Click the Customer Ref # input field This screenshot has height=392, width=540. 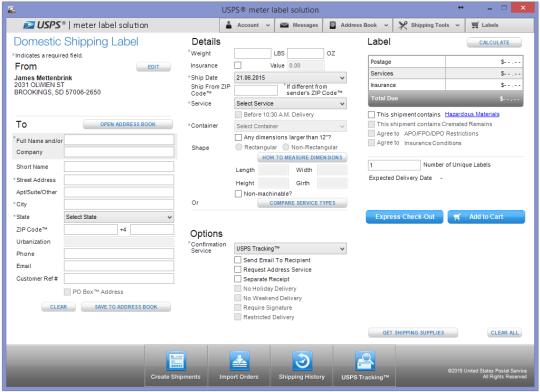coord(119,279)
